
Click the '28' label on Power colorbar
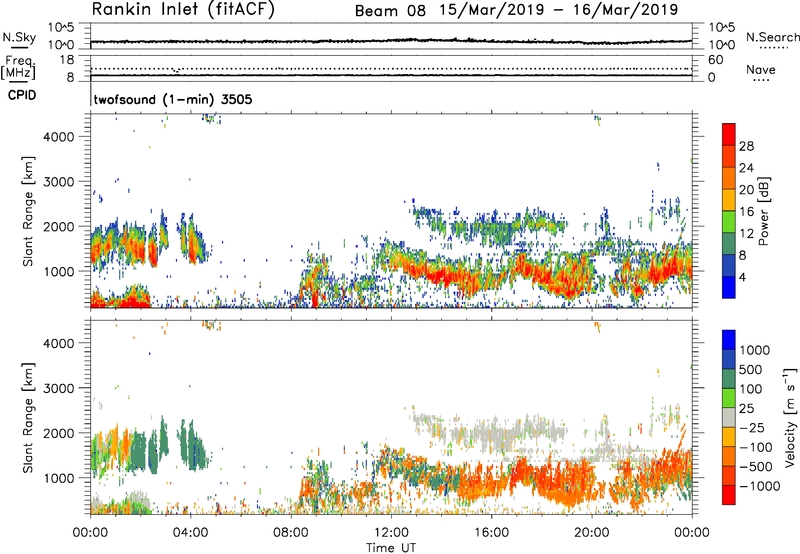(746, 146)
